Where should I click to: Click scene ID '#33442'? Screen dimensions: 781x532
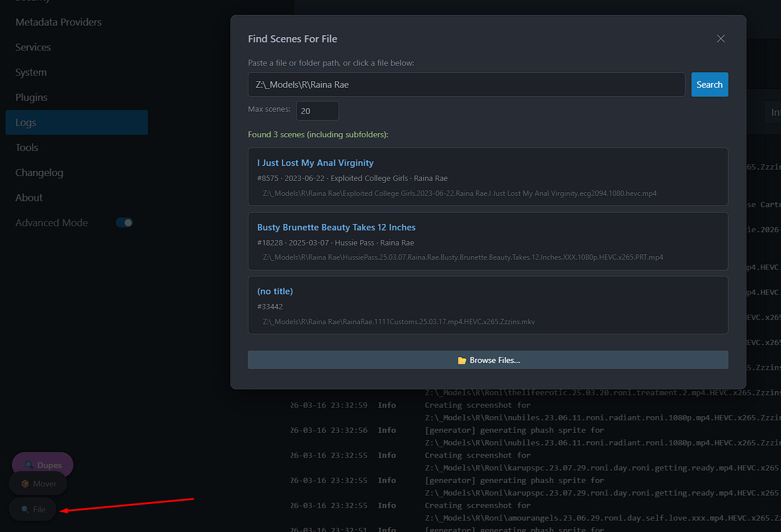(x=270, y=307)
